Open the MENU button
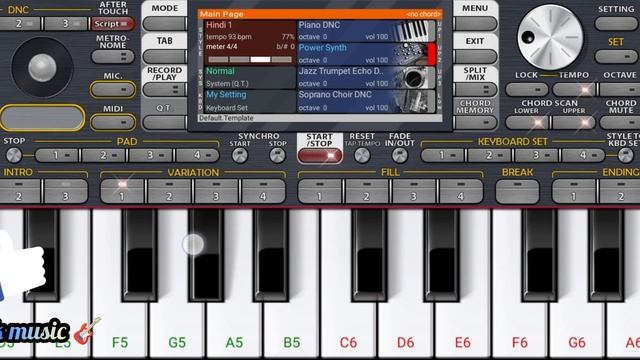This screenshot has height=360, width=640. [x=476, y=24]
